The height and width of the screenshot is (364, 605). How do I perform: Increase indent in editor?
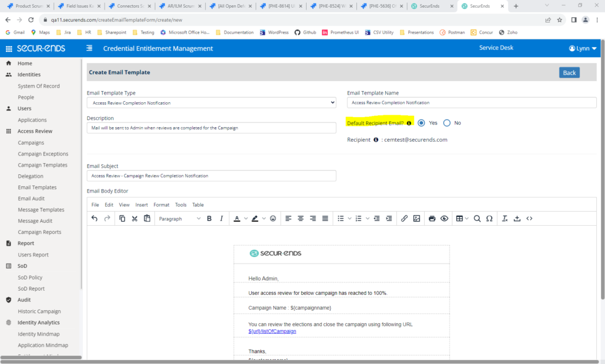point(389,219)
